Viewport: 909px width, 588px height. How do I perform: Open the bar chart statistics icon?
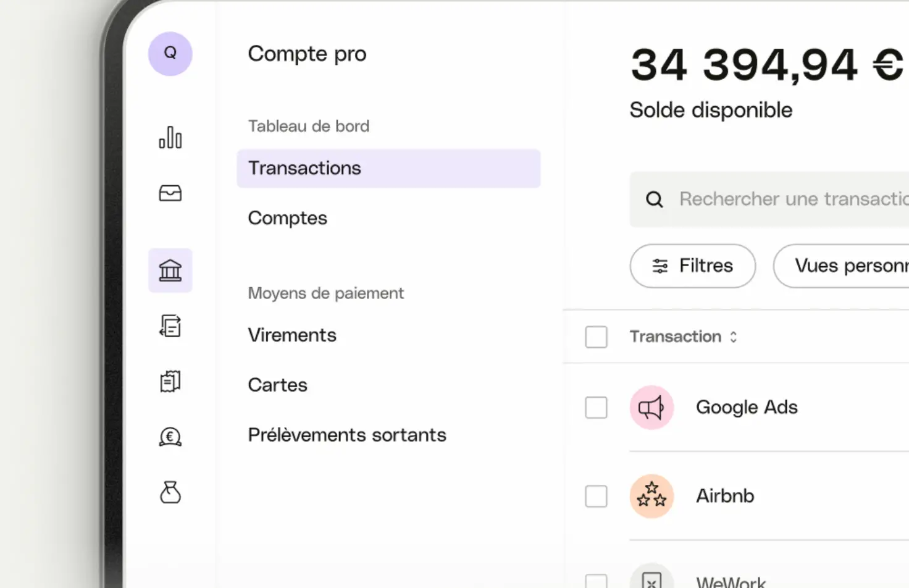coord(170,137)
